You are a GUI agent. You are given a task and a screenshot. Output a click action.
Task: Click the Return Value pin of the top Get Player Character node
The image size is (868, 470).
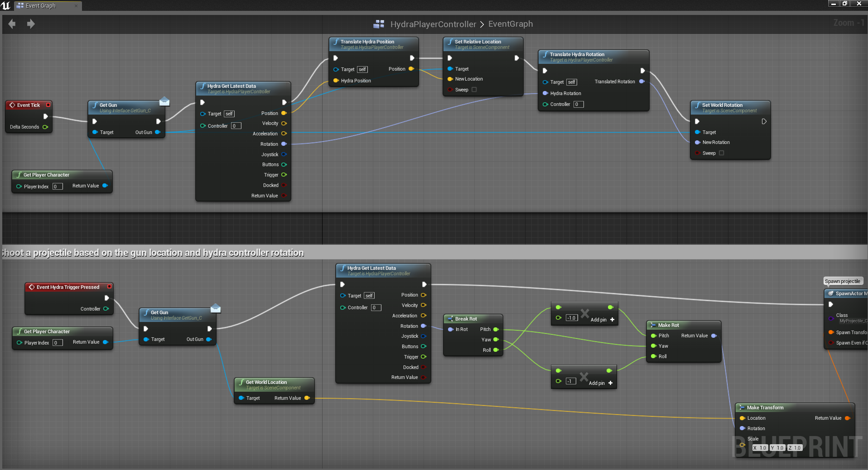tap(105, 186)
